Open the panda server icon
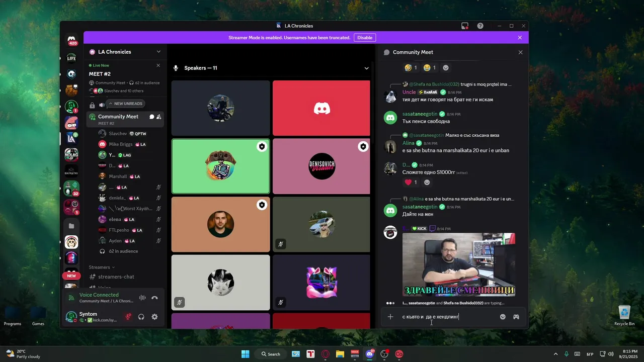 (x=71, y=74)
